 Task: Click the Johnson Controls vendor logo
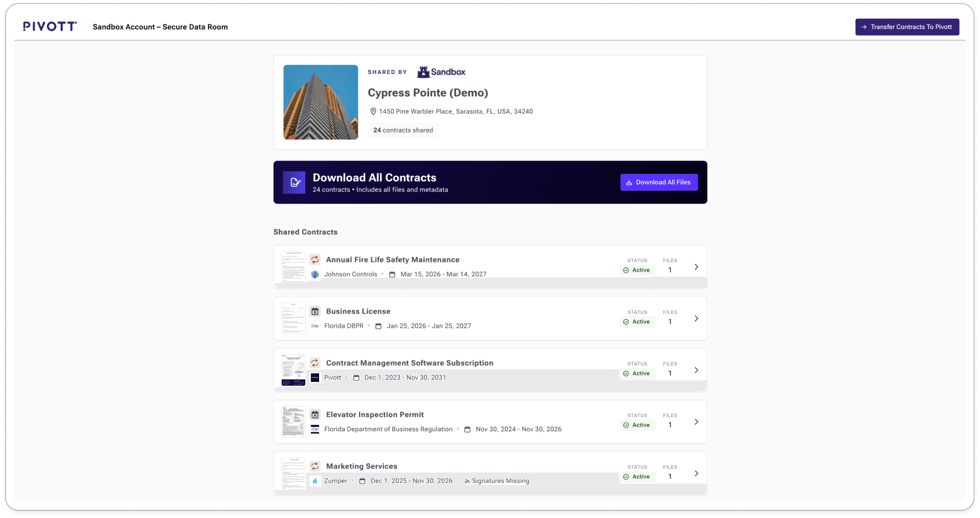coord(315,274)
